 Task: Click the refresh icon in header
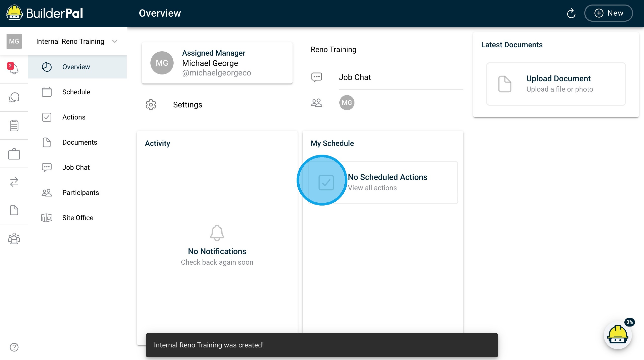coord(571,13)
